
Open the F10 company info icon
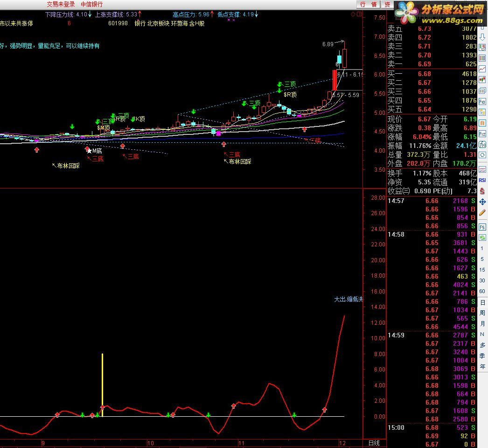(x=482, y=101)
